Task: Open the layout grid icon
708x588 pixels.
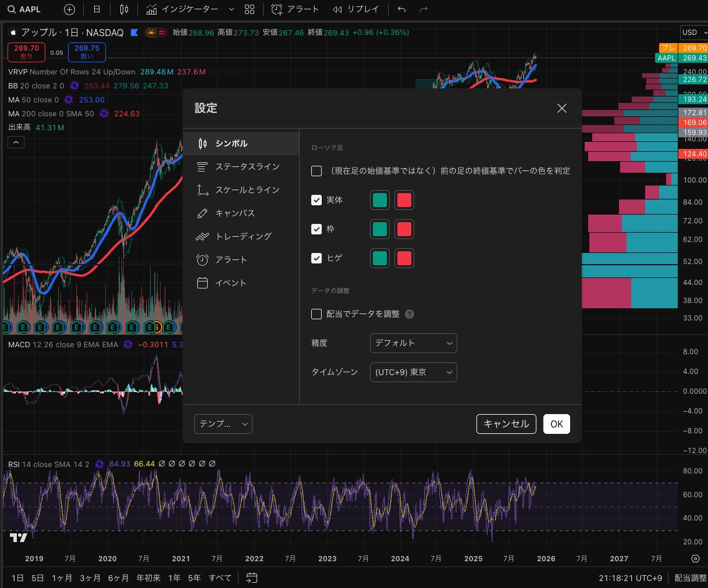Action: pyautogui.click(x=250, y=9)
